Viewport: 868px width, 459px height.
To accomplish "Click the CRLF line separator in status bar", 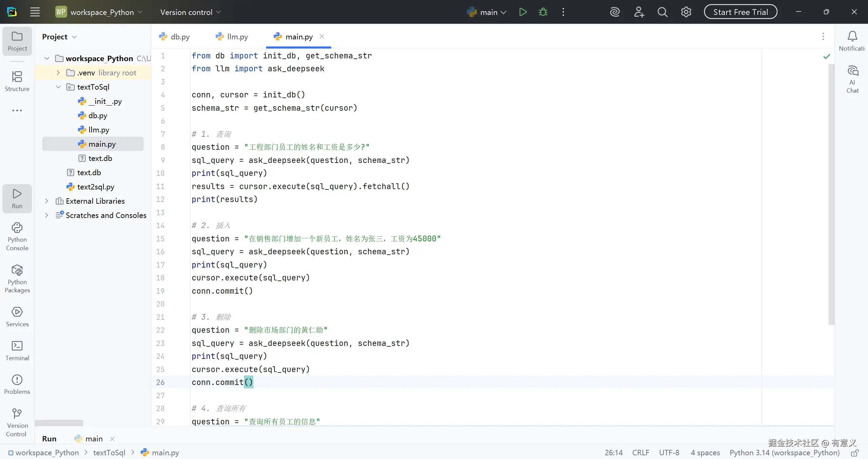I will point(640,453).
